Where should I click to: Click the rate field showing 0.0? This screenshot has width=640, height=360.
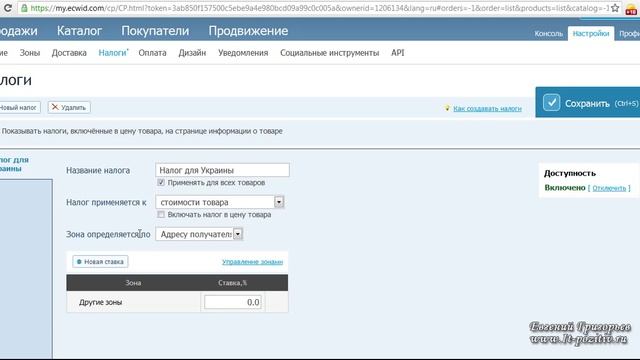coord(233,302)
